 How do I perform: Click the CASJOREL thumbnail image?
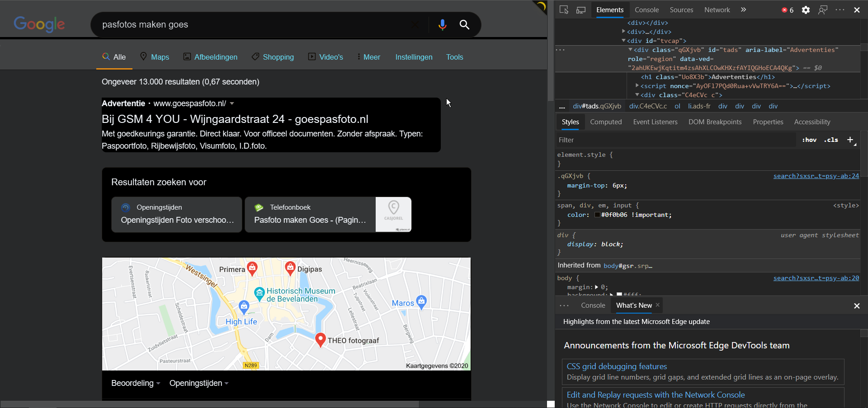coord(393,215)
